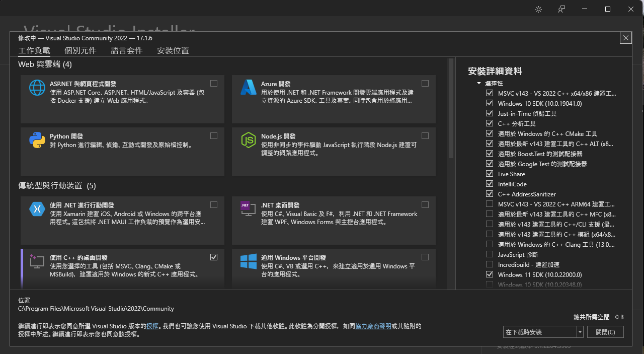The width and height of the screenshot is (644, 354).
Task: Open the 在下載時安裝 dropdown
Action: tap(580, 332)
